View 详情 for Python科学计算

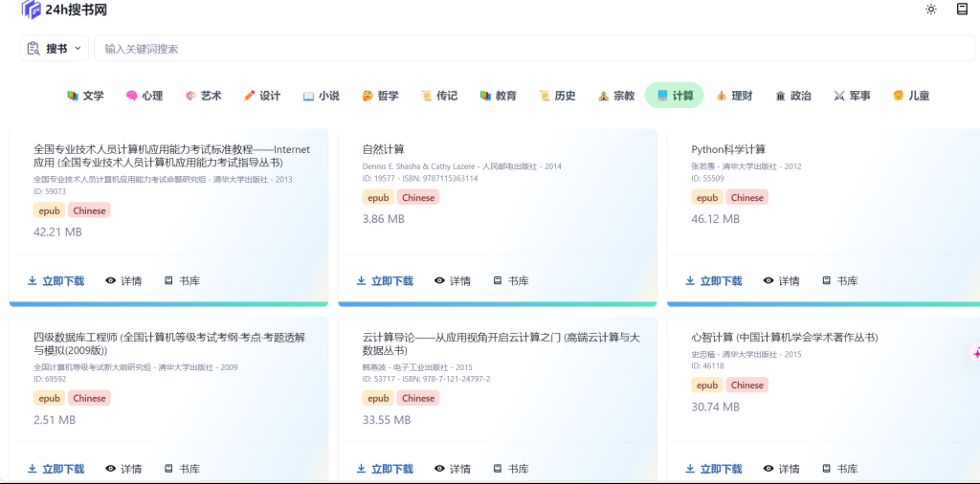(781, 281)
